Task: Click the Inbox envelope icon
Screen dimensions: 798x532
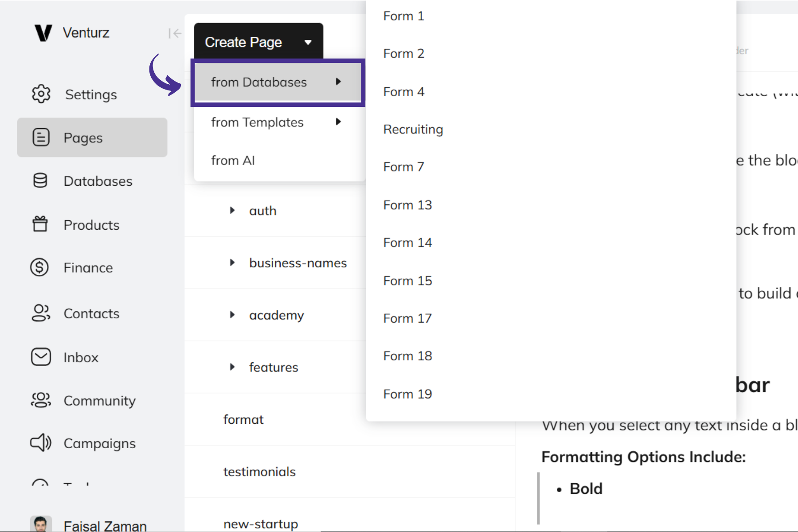Action: [x=41, y=357]
